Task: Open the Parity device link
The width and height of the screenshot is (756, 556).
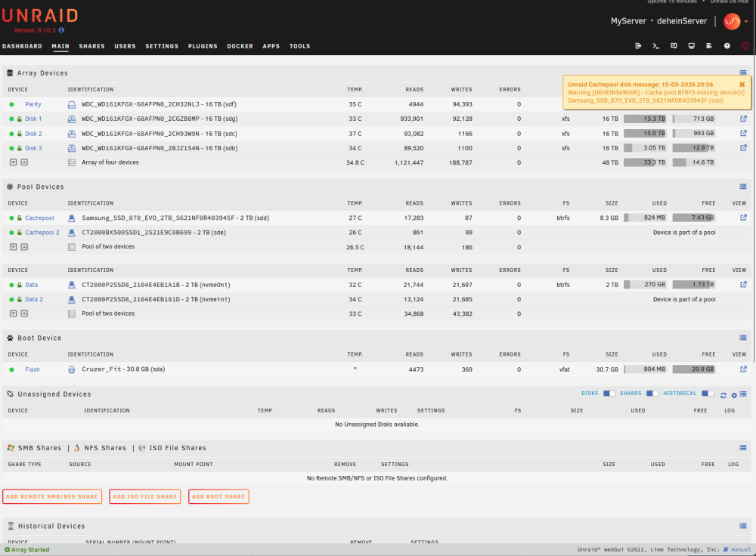Action: tap(33, 104)
